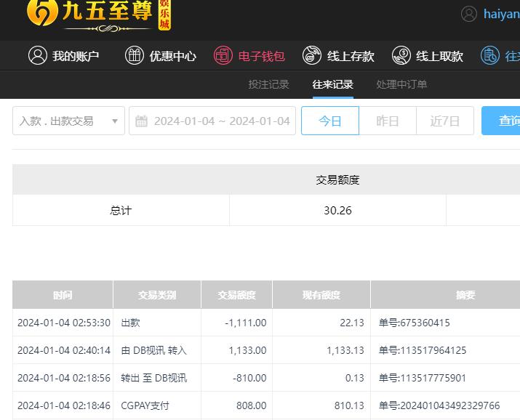Choose the 昨日 date filter

pyautogui.click(x=388, y=121)
